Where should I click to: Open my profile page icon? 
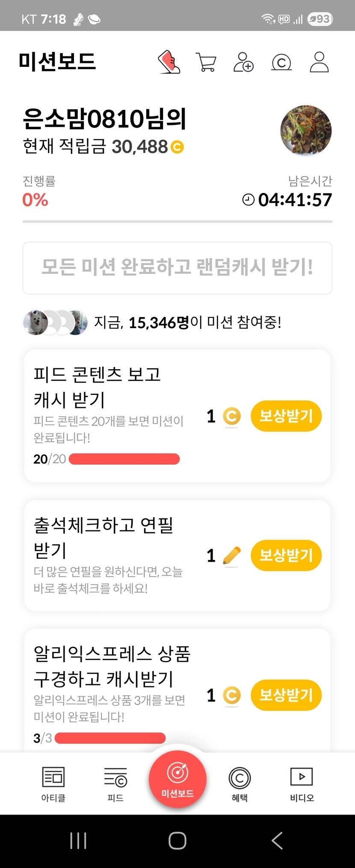click(x=319, y=62)
